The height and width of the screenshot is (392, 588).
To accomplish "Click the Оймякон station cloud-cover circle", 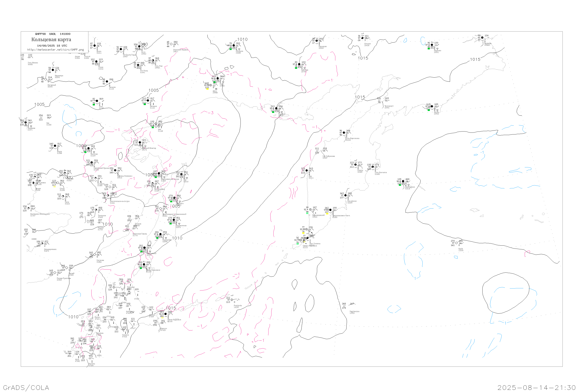I will point(234,45).
